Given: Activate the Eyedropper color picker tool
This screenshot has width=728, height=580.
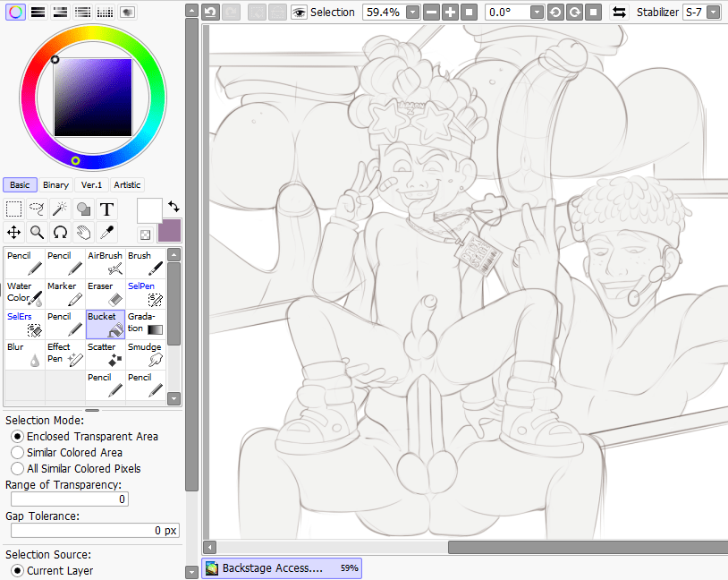Looking at the screenshot, I should (x=106, y=233).
